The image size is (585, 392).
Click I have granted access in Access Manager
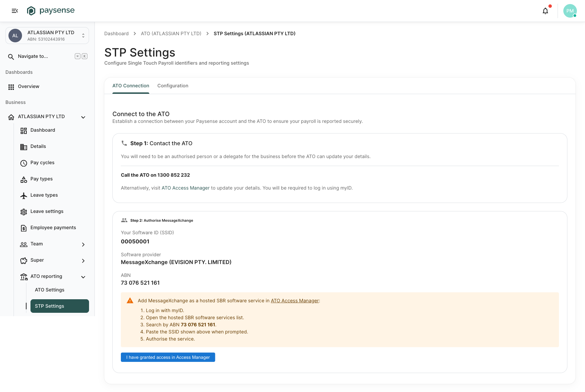click(168, 357)
